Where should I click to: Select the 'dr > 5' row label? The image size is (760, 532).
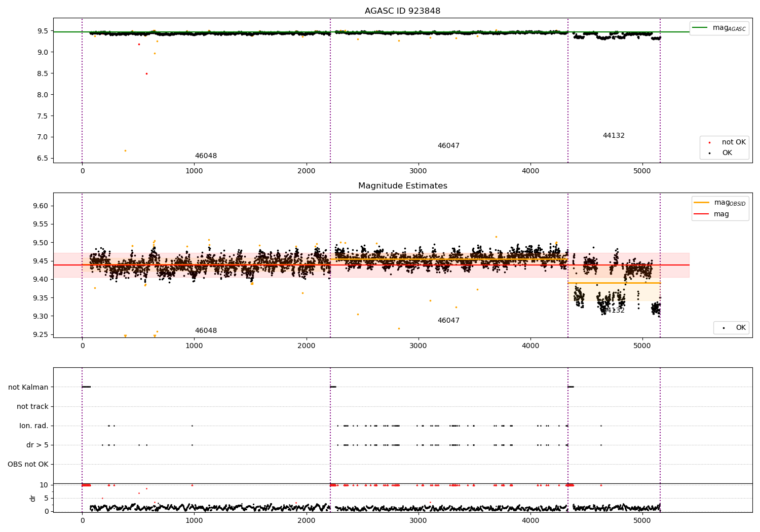point(37,445)
